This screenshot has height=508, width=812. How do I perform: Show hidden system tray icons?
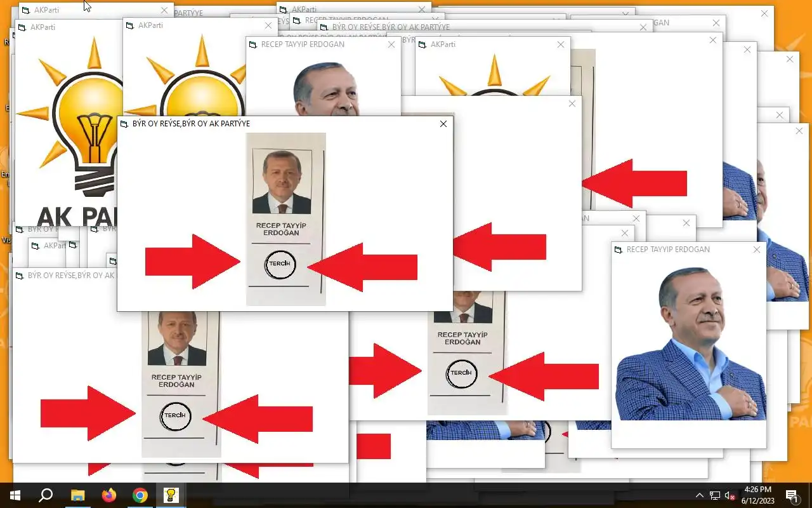tap(700, 495)
